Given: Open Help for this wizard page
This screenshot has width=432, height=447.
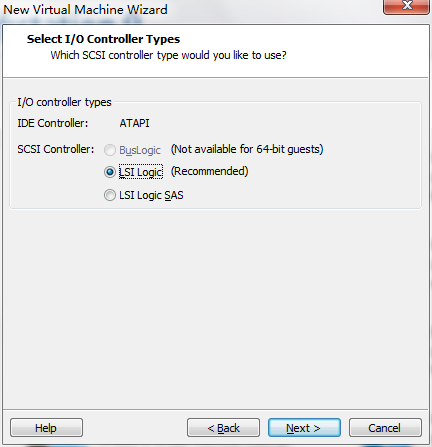Looking at the screenshot, I should [46, 428].
